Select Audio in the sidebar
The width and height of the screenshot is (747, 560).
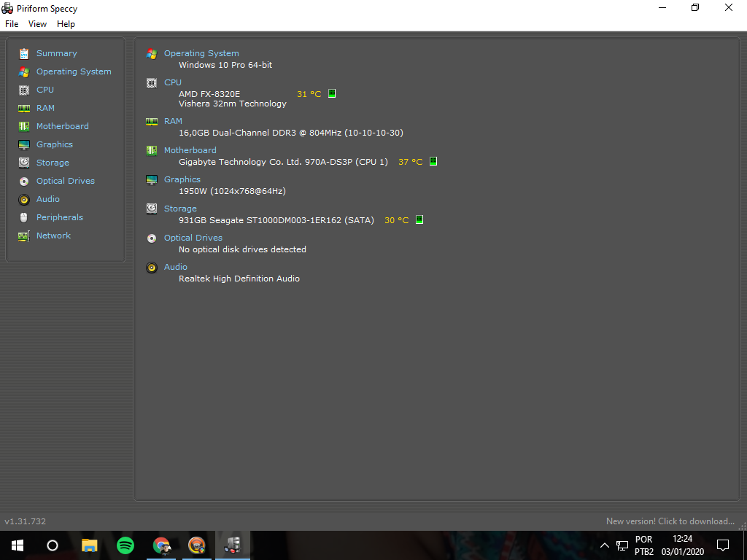(48, 199)
